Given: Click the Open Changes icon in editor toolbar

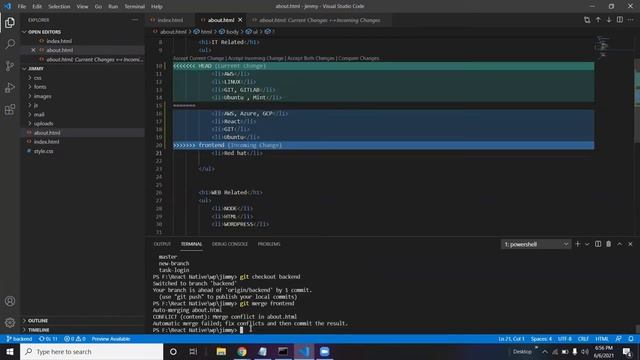Looking at the screenshot, I should click(x=587, y=20).
